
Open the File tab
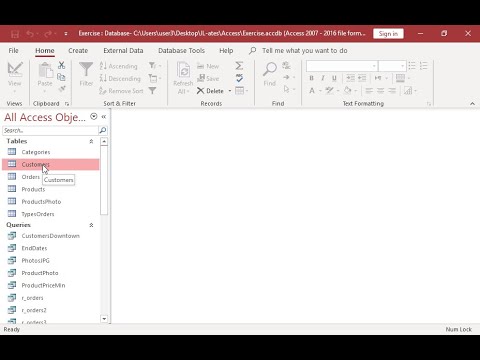[13, 51]
